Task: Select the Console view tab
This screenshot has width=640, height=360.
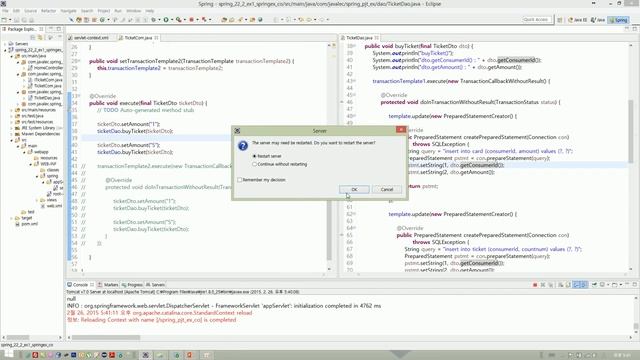Action: click(80, 284)
